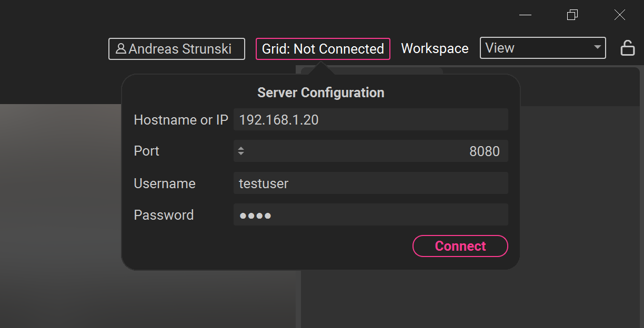
Task: Close the application window
Action: [620, 15]
